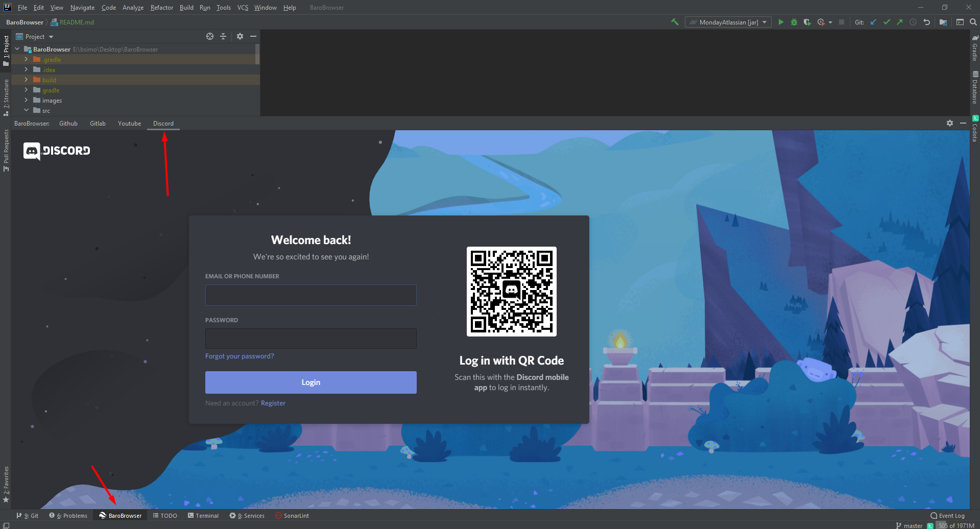This screenshot has width=980, height=529.
Task: Collapse the src folder
Action: [x=26, y=110]
